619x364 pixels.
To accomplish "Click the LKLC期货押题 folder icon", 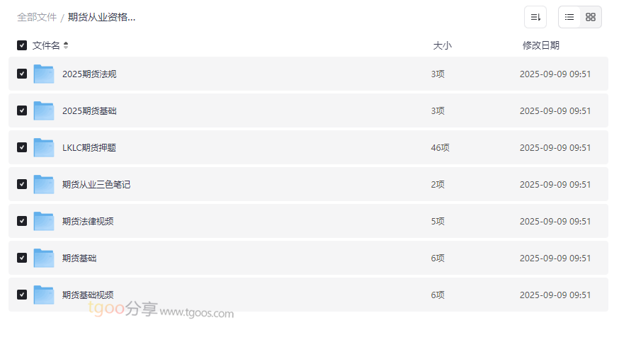I will click(x=44, y=147).
